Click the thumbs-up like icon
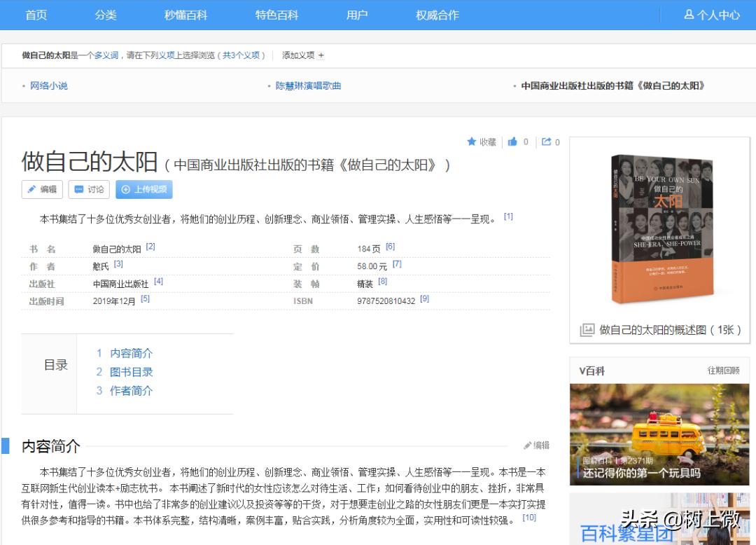Viewport: 756px width, 545px height. [511, 142]
